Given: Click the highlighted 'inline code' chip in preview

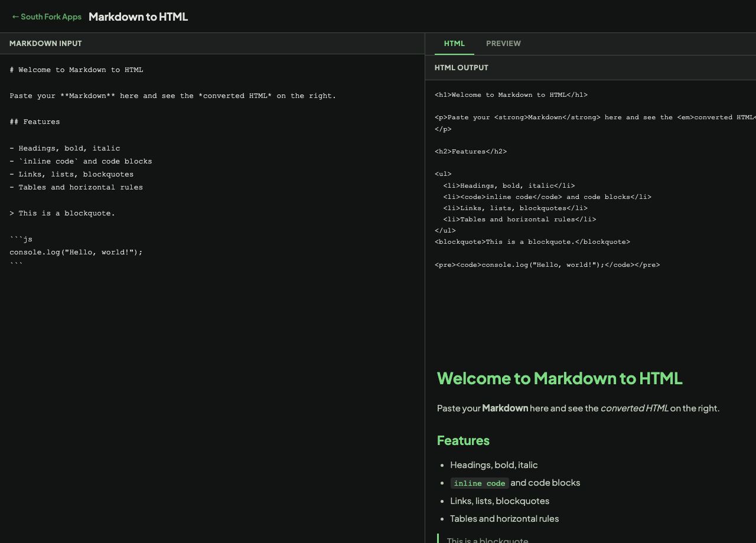Looking at the screenshot, I should 480,483.
